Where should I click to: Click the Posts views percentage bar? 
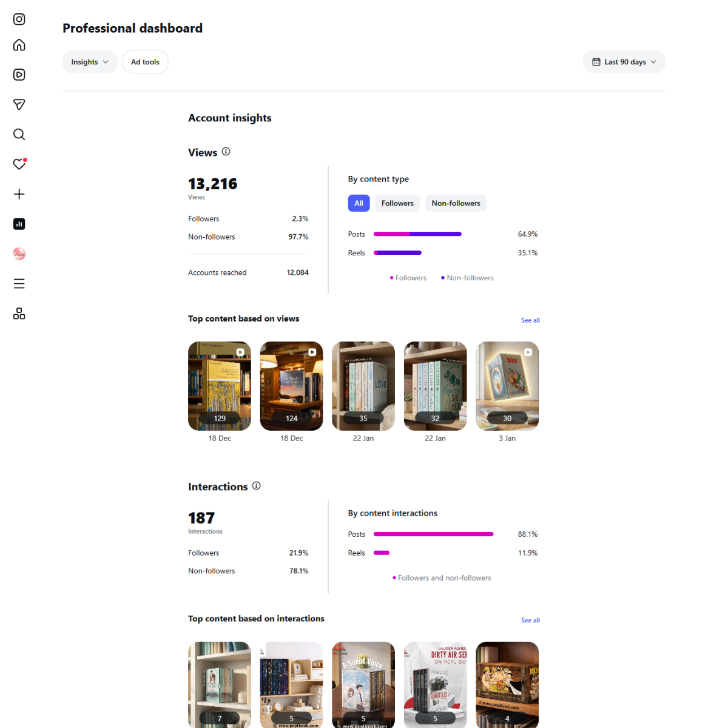(x=417, y=234)
